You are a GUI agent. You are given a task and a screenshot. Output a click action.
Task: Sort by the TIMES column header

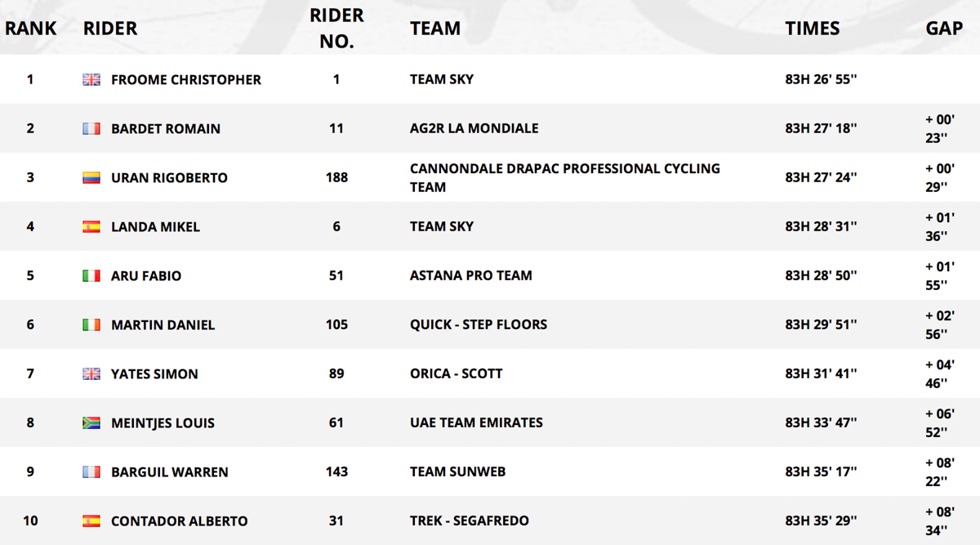pos(813,28)
